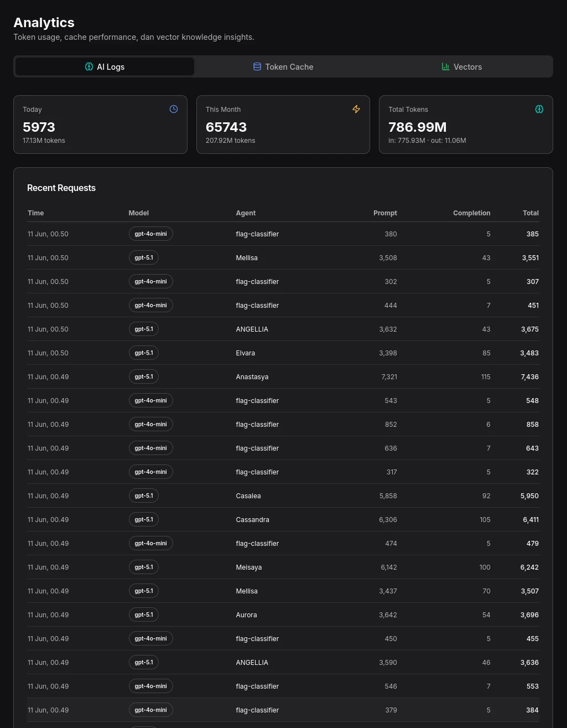Click the clock icon in the Today card
This screenshot has height=728, width=567.
coord(174,109)
